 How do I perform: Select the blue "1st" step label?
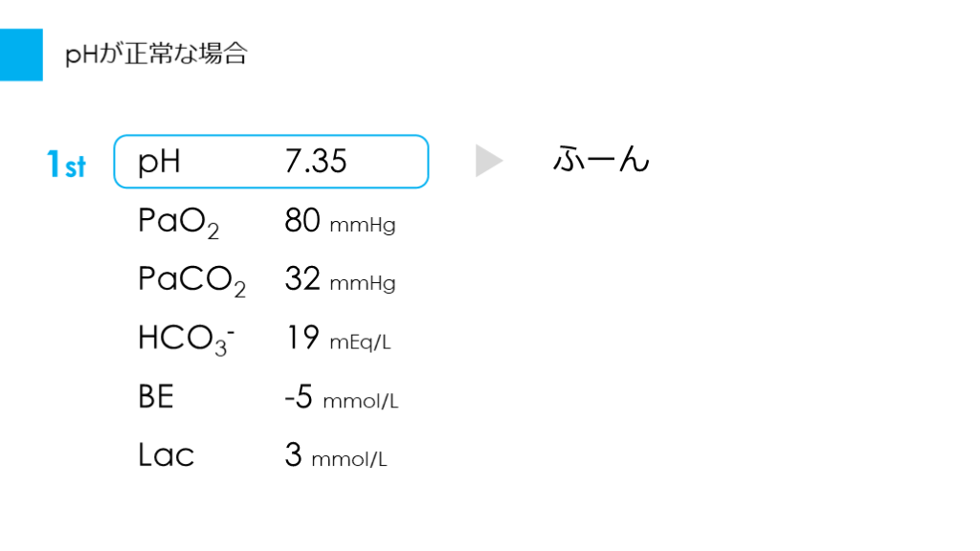point(66,165)
